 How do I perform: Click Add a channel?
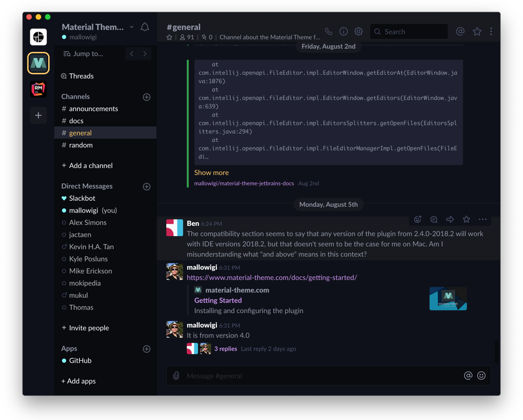pos(87,165)
